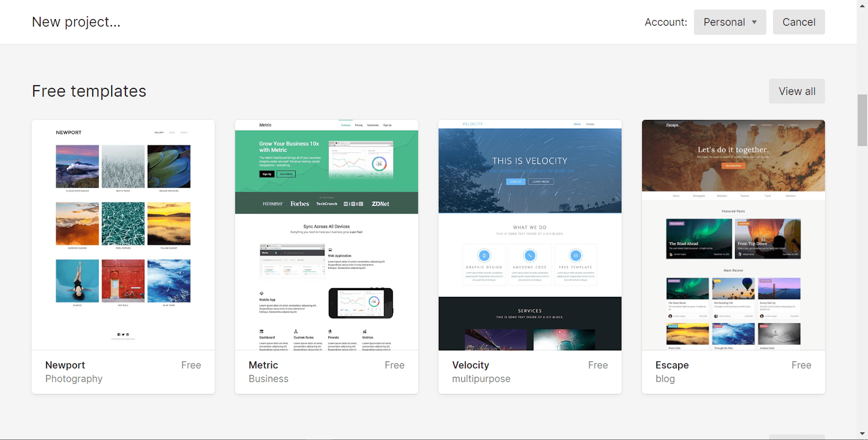Viewport: 868px width, 440px height.
Task: Click the multipurpose category label
Action: (x=481, y=379)
